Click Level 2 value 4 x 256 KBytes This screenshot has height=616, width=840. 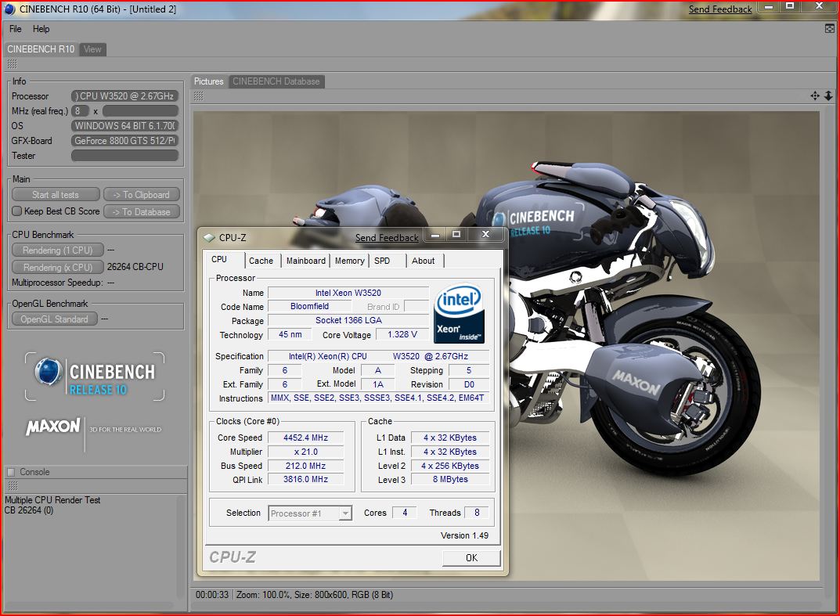point(450,466)
